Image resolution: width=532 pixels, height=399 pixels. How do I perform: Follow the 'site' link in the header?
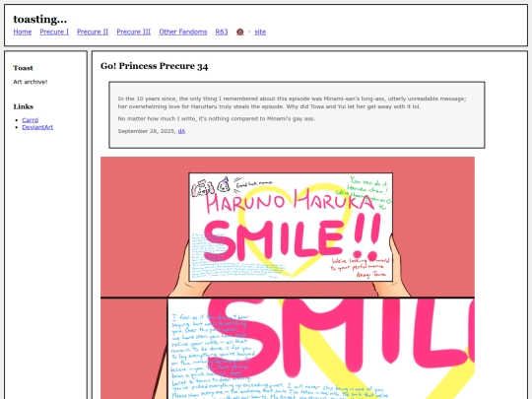click(260, 32)
